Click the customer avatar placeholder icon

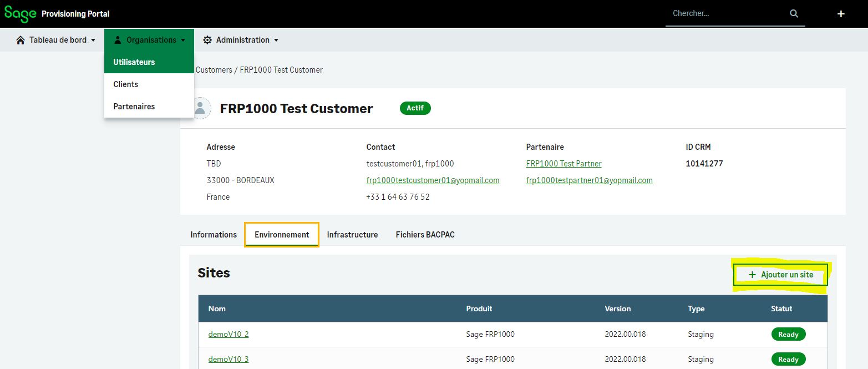pos(201,108)
